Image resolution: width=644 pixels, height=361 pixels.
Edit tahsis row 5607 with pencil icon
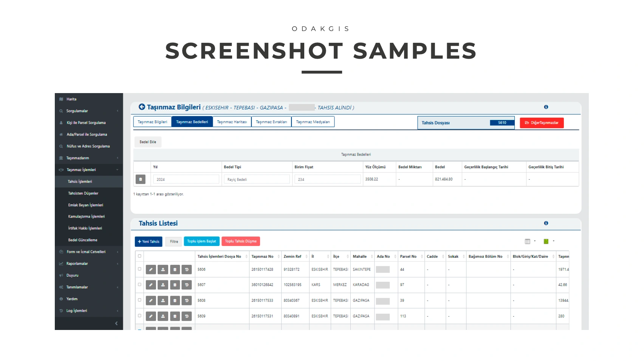[x=151, y=285]
